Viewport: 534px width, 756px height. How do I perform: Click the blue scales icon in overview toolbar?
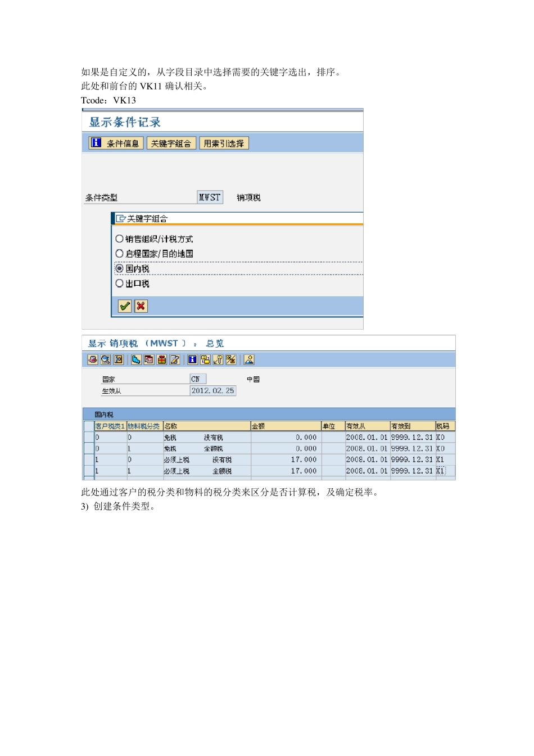pos(136,359)
